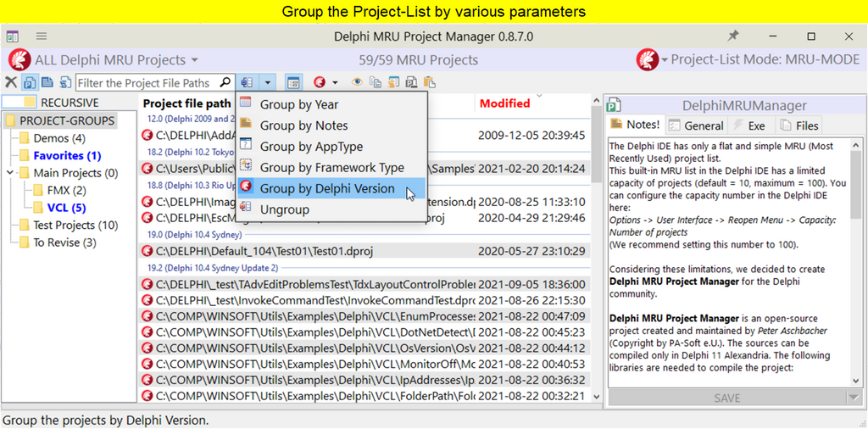This screenshot has width=868, height=429.
Task: Click the X clear filter icon
Action: click(x=10, y=82)
